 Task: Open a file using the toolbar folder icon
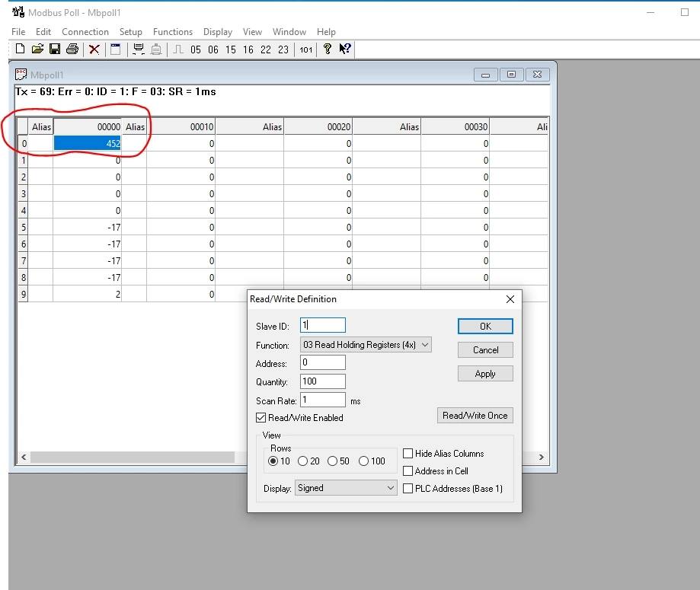click(37, 49)
